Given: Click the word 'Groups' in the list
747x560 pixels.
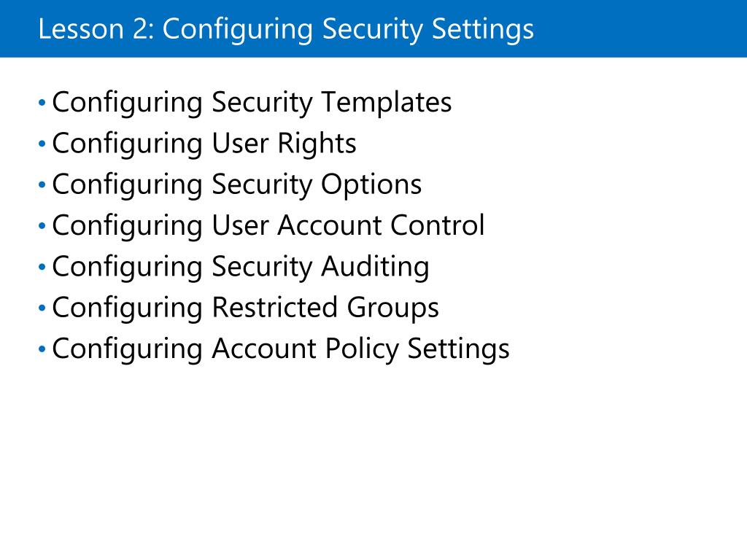Looking at the screenshot, I should coord(392,307).
